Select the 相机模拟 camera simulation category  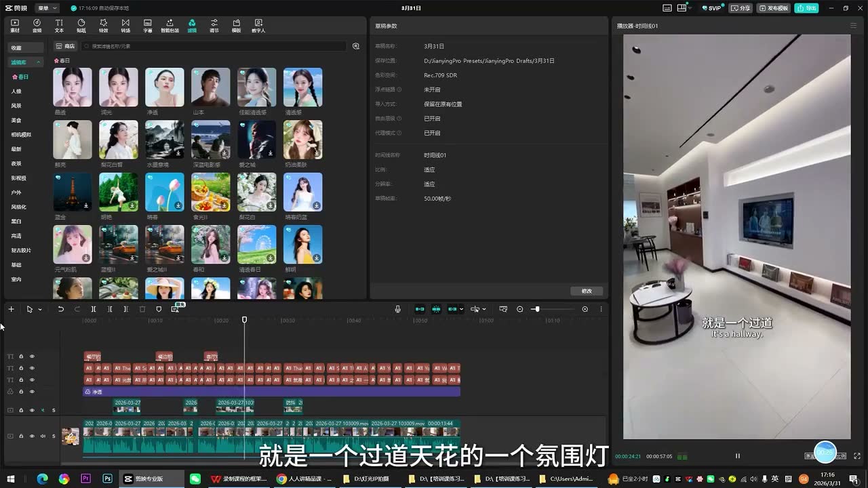coord(21,135)
